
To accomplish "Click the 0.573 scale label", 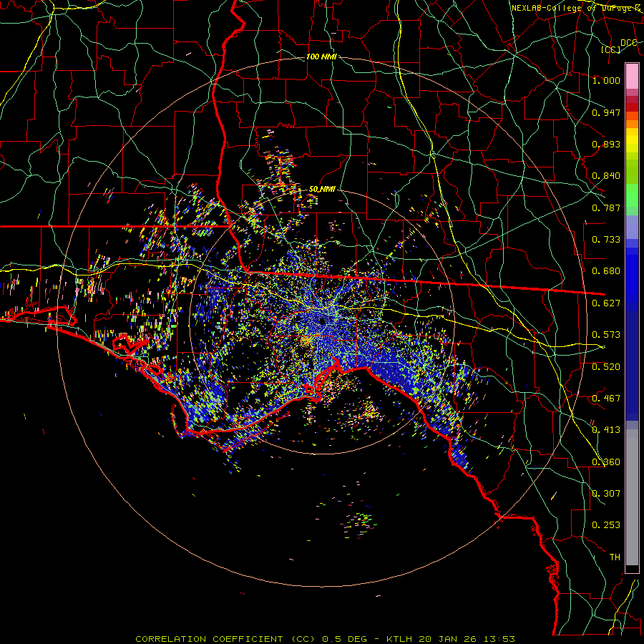I will coord(606,335).
